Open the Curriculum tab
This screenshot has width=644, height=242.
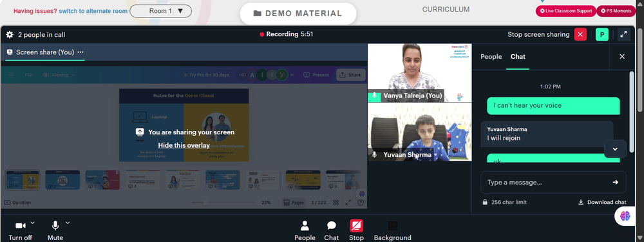[446, 10]
